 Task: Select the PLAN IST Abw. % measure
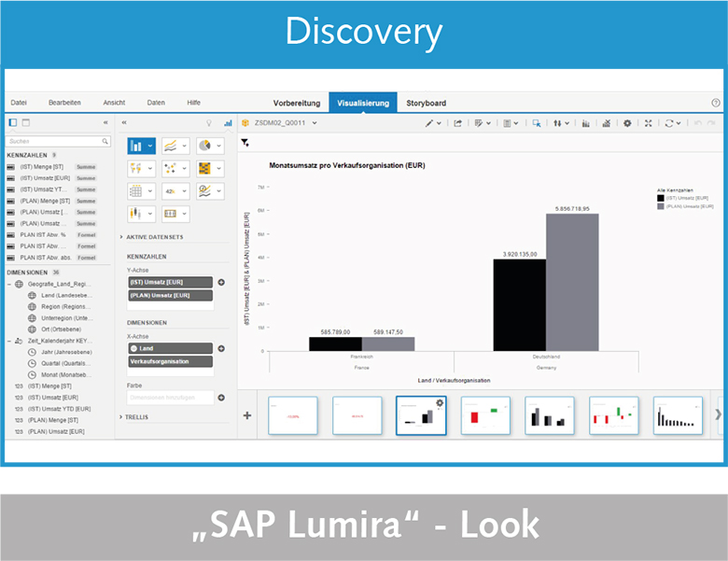43,235
